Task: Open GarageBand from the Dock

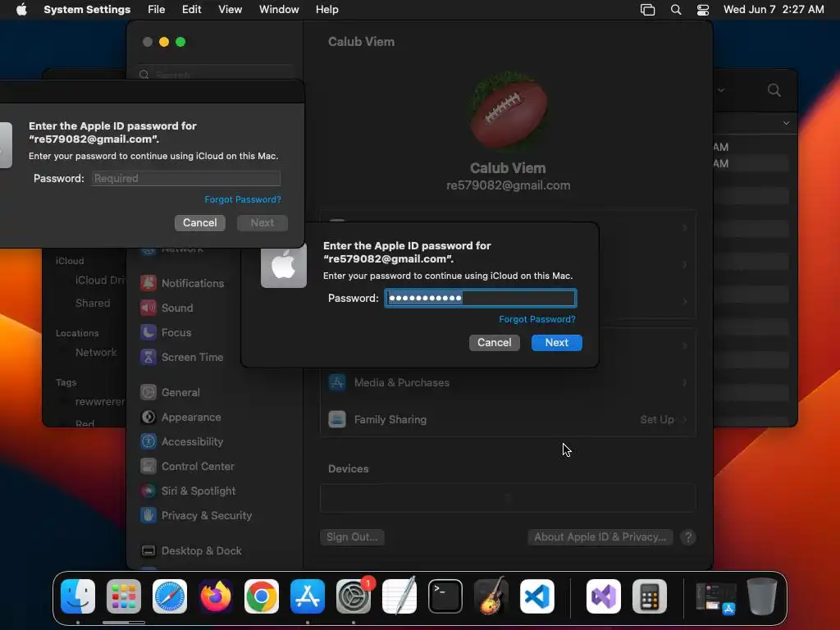Action: (491, 596)
